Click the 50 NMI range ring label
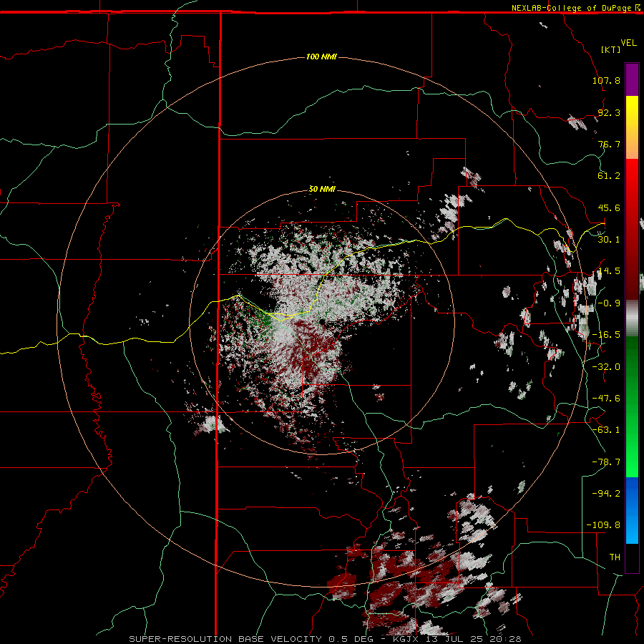The image size is (644, 644). (322, 189)
